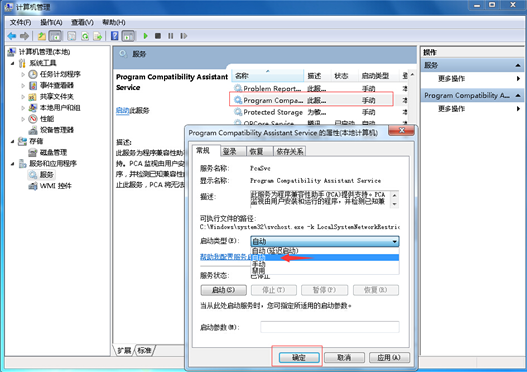Expand the 性能 node triangle

click(x=23, y=119)
